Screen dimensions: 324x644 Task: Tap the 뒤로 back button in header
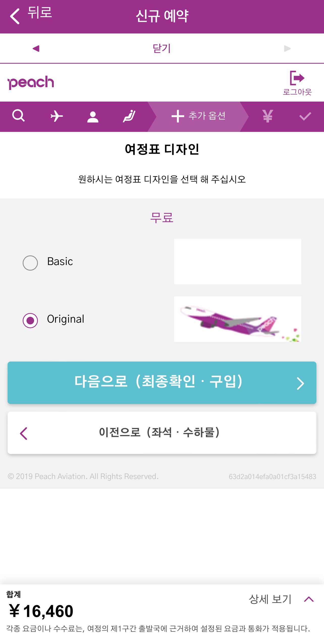(x=31, y=15)
